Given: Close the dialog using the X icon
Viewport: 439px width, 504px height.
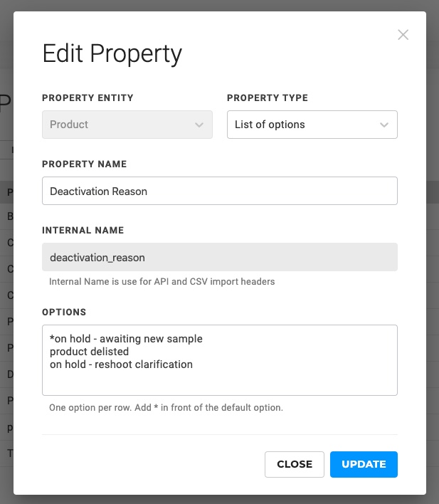Looking at the screenshot, I should (403, 35).
